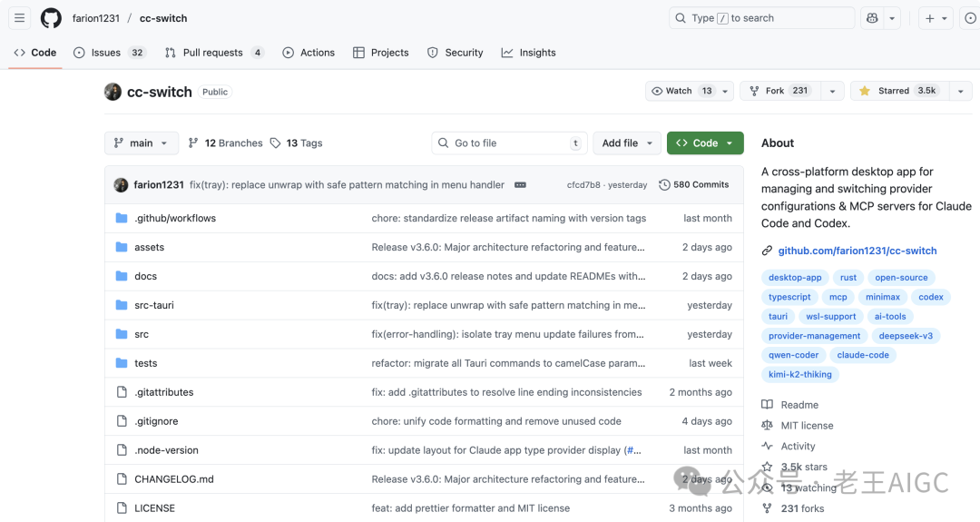Click the Readme book icon
Screen dimensions: 980x522
[x=767, y=405]
